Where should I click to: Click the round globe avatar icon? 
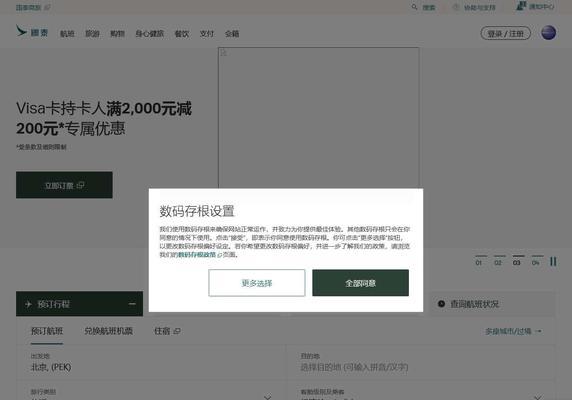549,33
